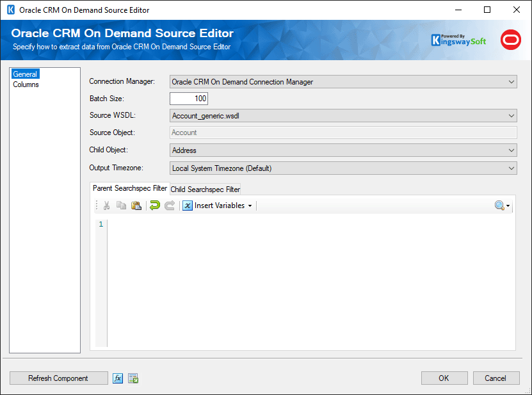The width and height of the screenshot is (532, 395).
Task: Expand the Connection Manager dropdown
Action: tap(512, 82)
